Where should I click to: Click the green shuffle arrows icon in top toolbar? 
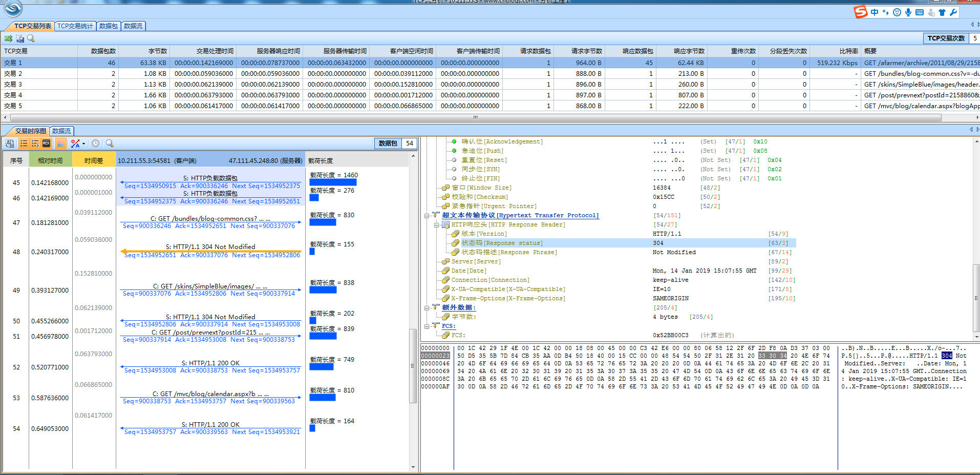(x=9, y=38)
